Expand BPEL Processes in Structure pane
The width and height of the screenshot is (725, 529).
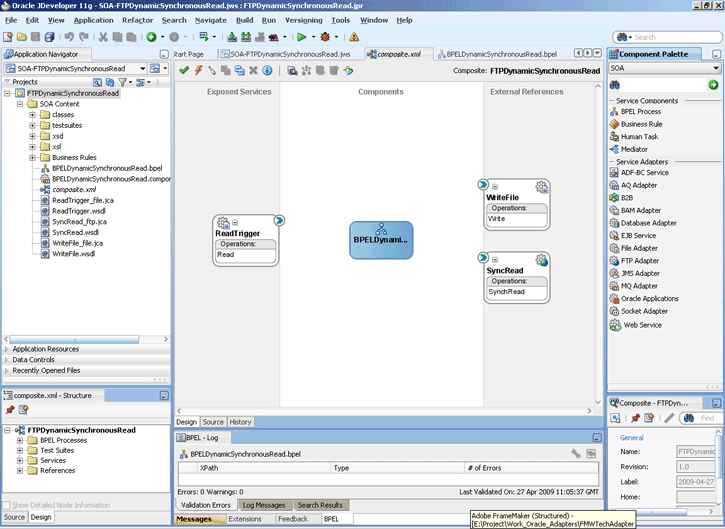(20, 440)
